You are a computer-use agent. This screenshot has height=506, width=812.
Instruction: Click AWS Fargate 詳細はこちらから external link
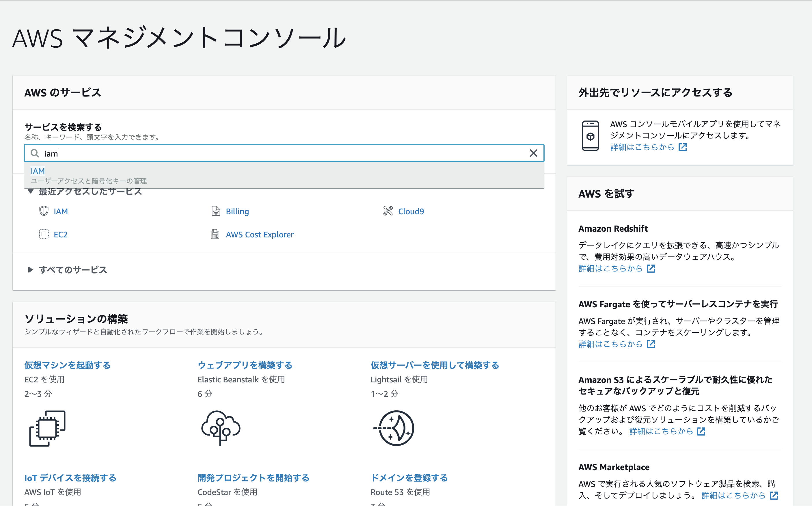[x=611, y=344]
